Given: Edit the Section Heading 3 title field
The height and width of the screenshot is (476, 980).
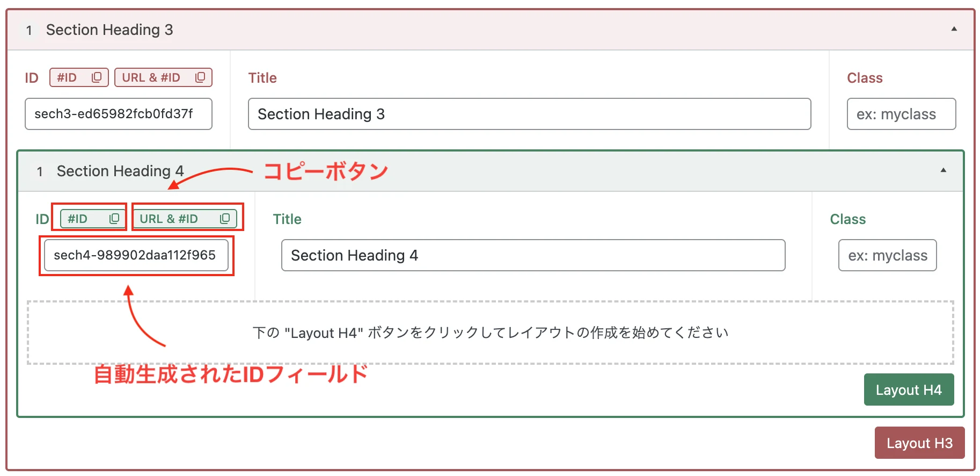Looking at the screenshot, I should click(529, 114).
